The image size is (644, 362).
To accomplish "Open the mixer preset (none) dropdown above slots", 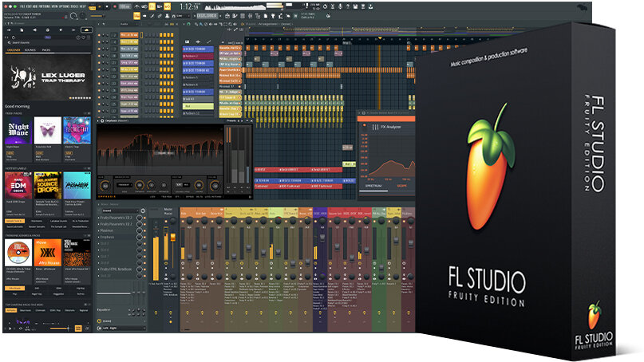I will 121,211.
